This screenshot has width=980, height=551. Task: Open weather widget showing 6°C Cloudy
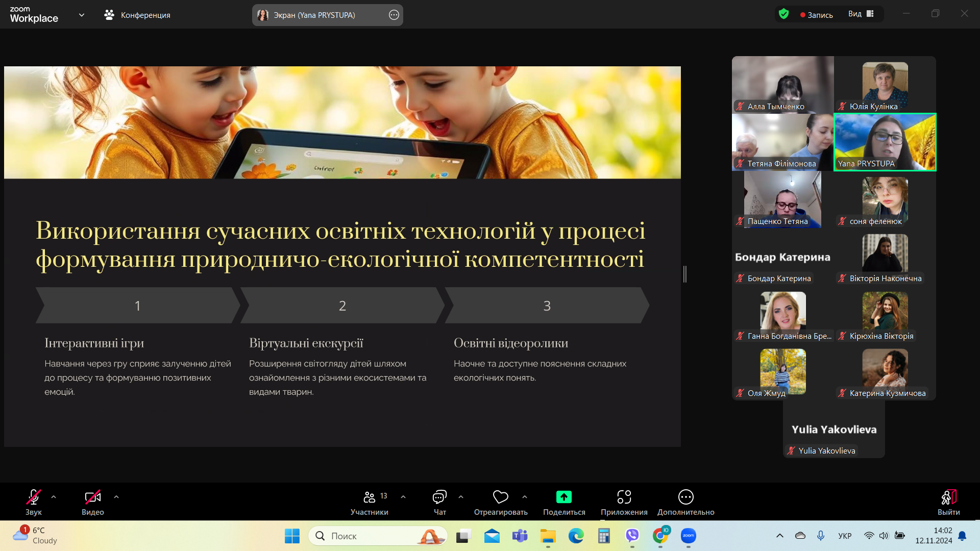(35, 536)
